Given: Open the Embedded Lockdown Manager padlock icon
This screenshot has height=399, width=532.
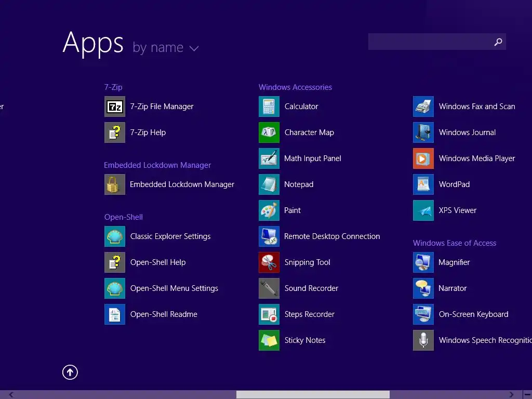Looking at the screenshot, I should click(x=115, y=184).
